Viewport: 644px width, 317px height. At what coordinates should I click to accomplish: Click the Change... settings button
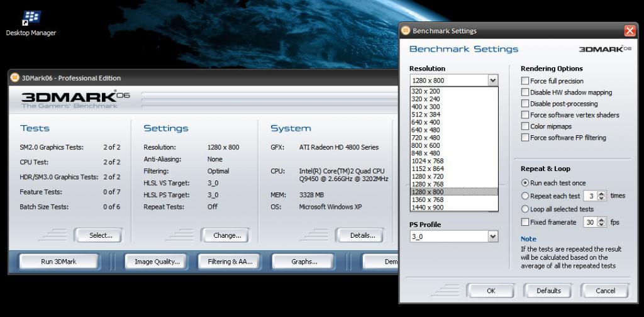point(226,235)
